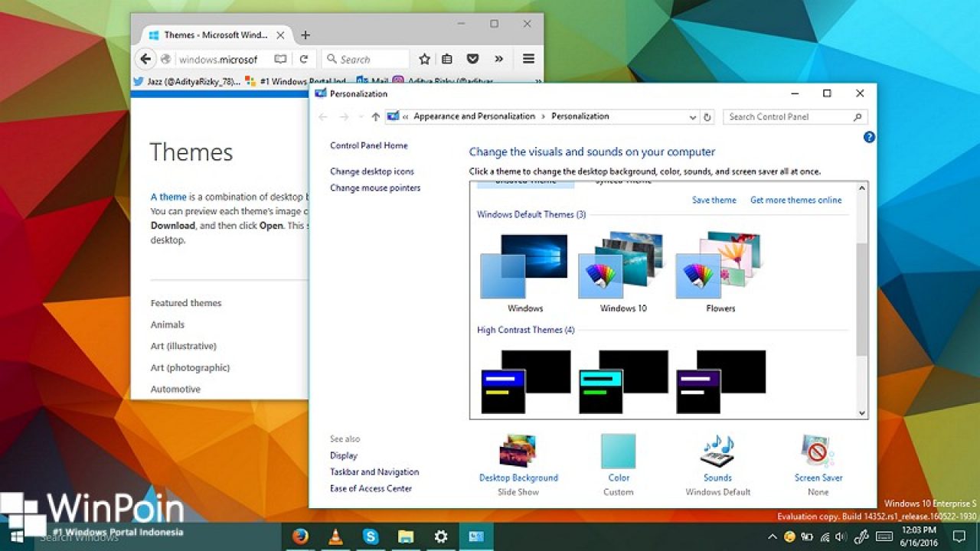980x551 pixels.
Task: Click Save theme link
Action: pyautogui.click(x=714, y=201)
